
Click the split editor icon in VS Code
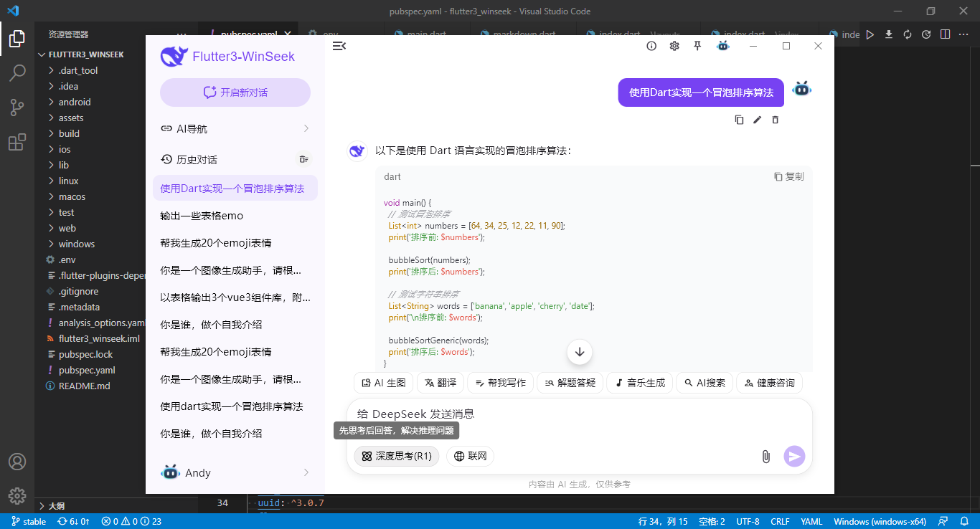945,34
